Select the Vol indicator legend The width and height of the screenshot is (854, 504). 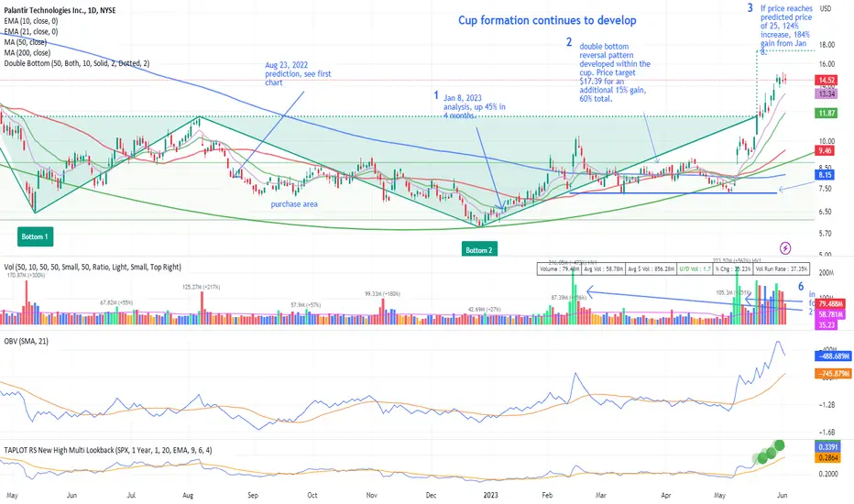pyautogui.click(x=93, y=267)
